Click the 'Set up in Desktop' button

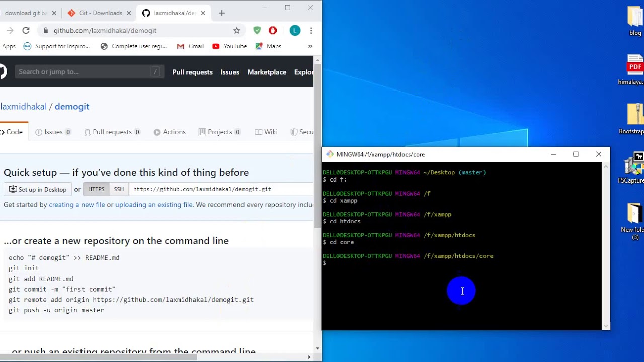38,189
